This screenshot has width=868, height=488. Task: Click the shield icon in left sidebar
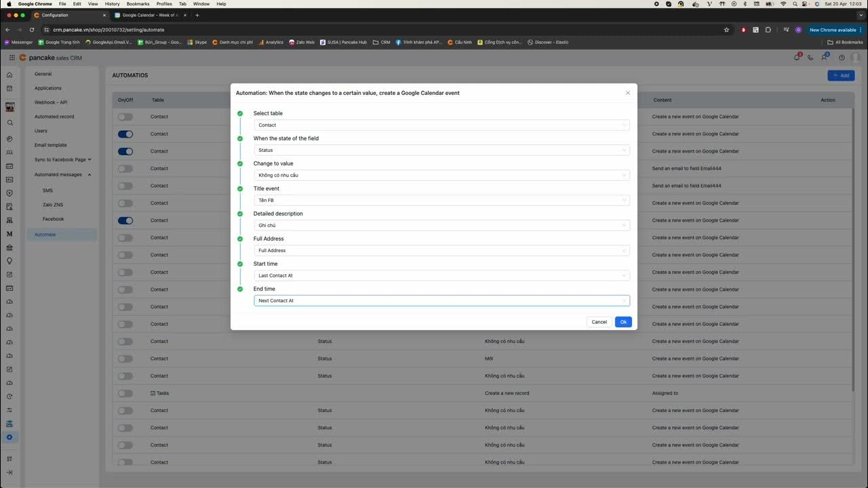tap(9, 193)
